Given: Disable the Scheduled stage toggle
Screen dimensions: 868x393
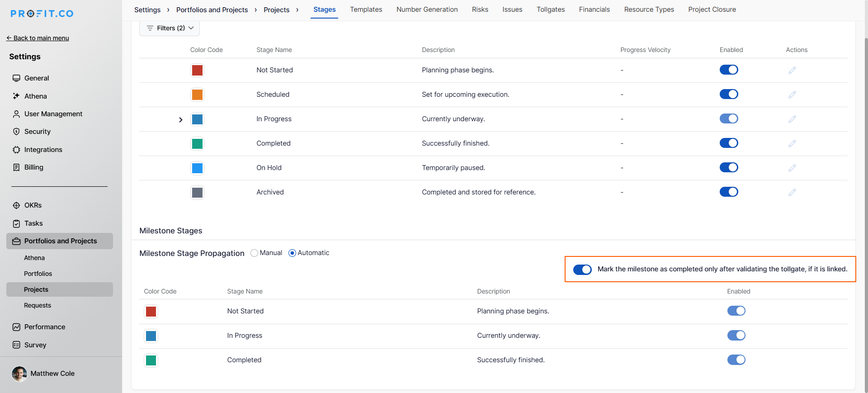Looking at the screenshot, I should (x=728, y=94).
